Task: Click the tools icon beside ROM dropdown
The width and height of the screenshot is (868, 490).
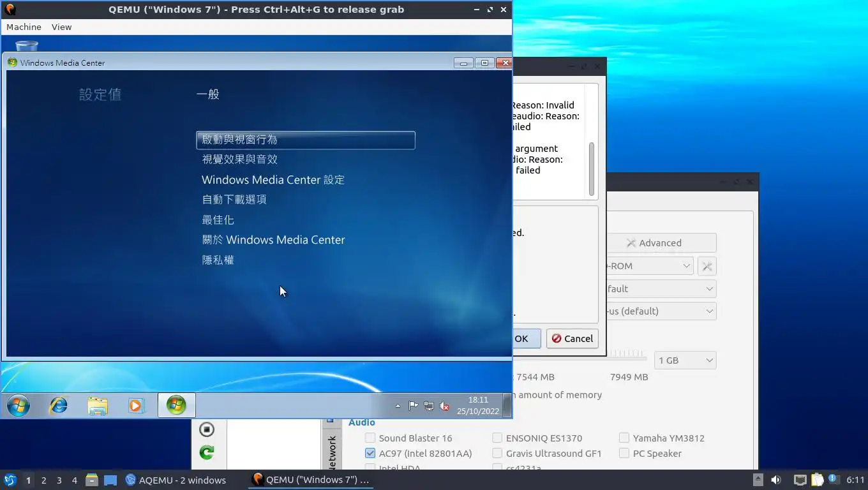Action: click(x=707, y=266)
